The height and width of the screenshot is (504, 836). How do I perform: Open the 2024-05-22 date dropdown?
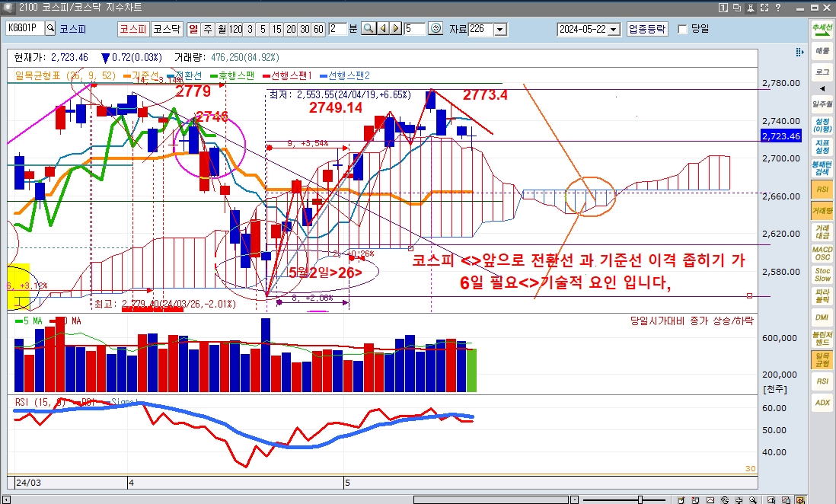(x=614, y=30)
